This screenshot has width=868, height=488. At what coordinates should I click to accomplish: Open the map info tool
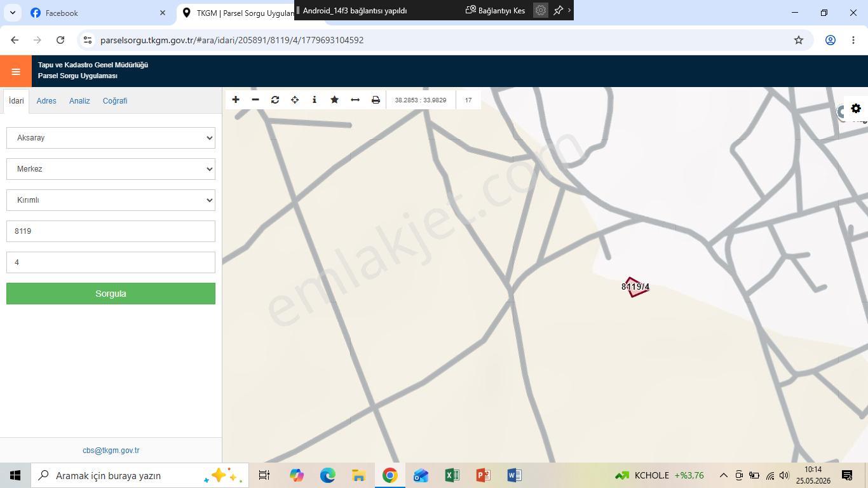(315, 100)
